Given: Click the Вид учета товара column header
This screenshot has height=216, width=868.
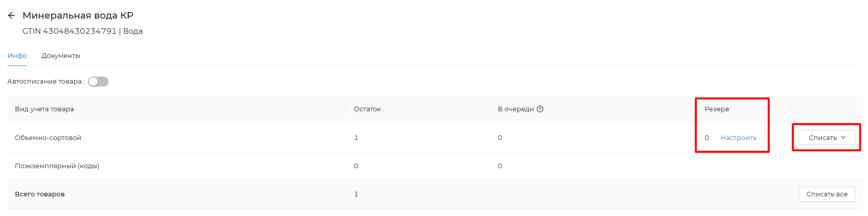Looking at the screenshot, I should pyautogui.click(x=44, y=109).
